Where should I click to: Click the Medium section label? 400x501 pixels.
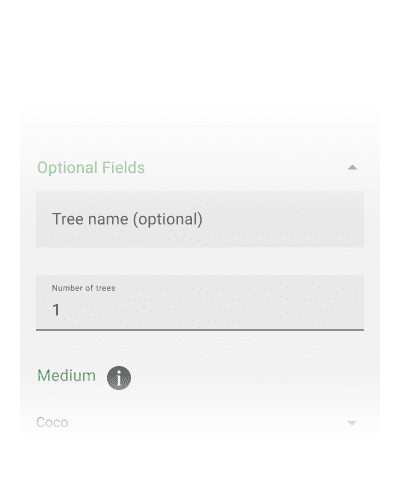(x=66, y=376)
